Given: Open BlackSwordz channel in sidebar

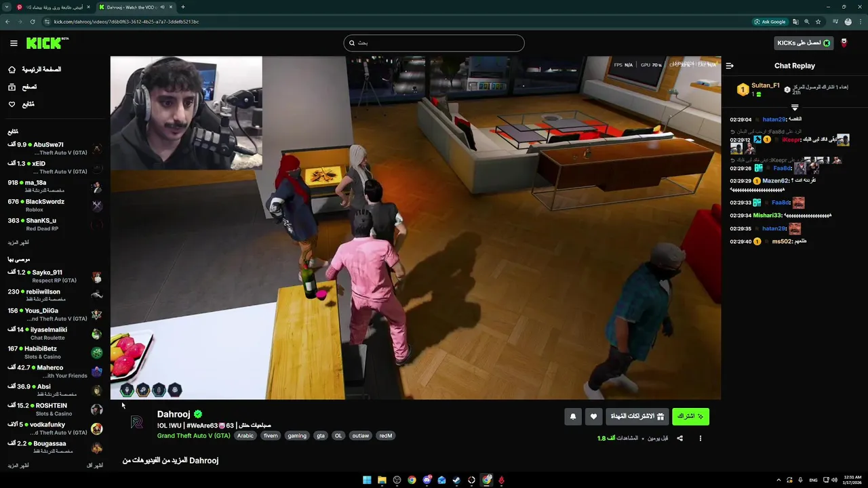Looking at the screenshot, I should (x=55, y=205).
